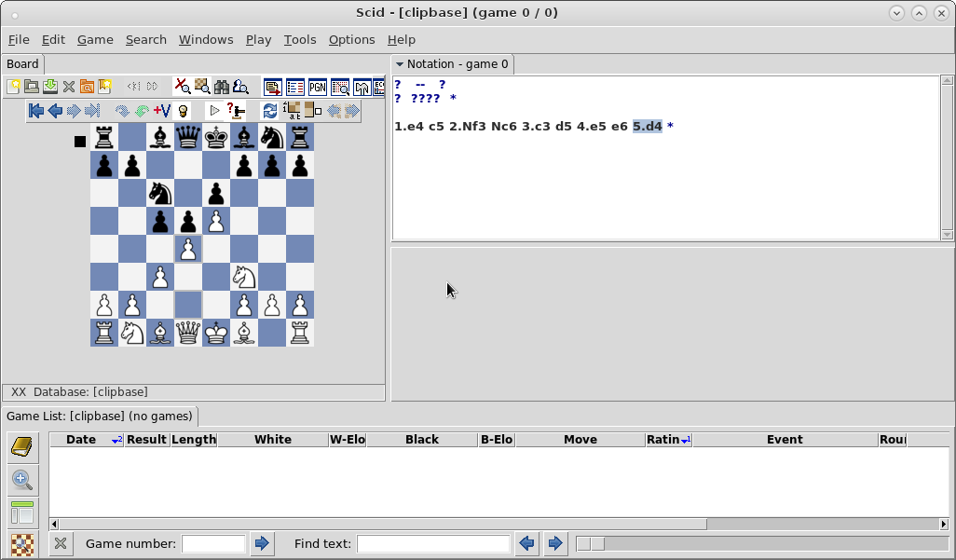Viewport: 956px width, 560px height.
Task: Open the Windows menu
Action: [x=206, y=40]
